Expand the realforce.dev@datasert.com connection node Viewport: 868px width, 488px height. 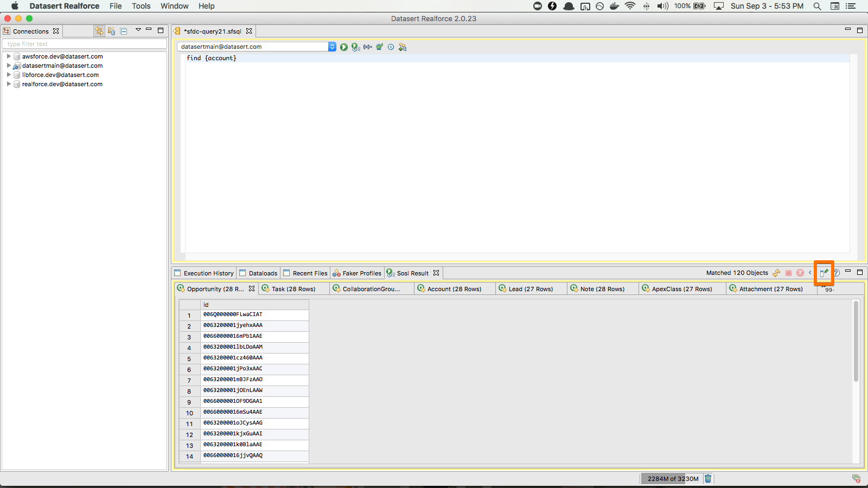pyautogui.click(x=9, y=84)
